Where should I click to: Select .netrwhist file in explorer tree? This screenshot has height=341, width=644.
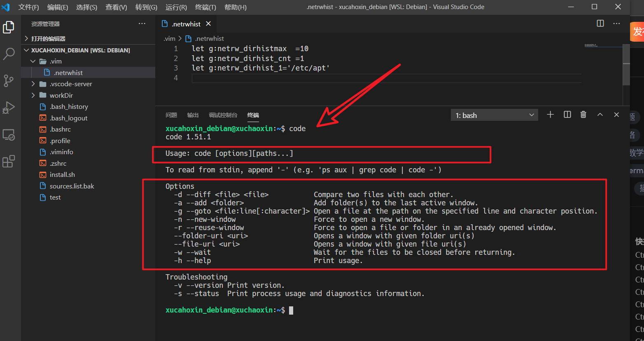[x=89, y=73]
